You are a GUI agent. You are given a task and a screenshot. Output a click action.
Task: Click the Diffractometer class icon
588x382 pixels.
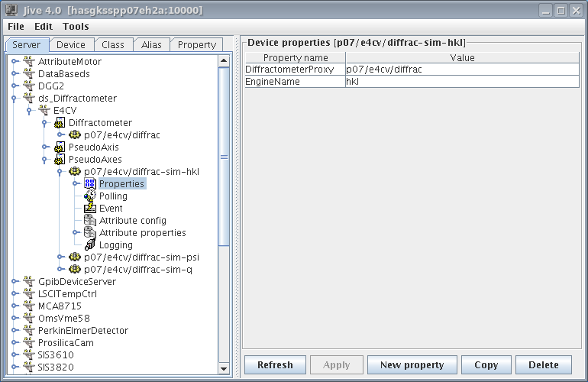pyautogui.click(x=60, y=123)
